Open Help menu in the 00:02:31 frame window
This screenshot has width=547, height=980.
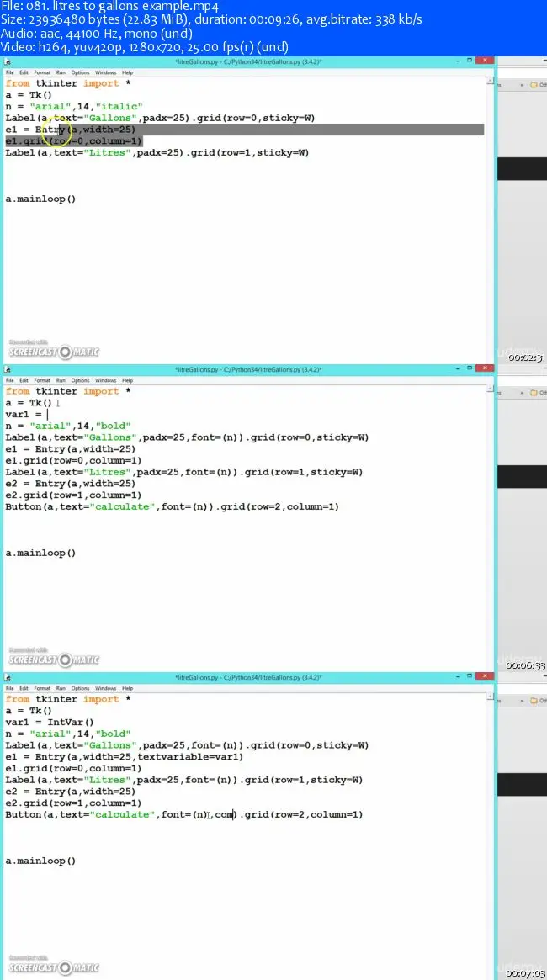tap(128, 72)
